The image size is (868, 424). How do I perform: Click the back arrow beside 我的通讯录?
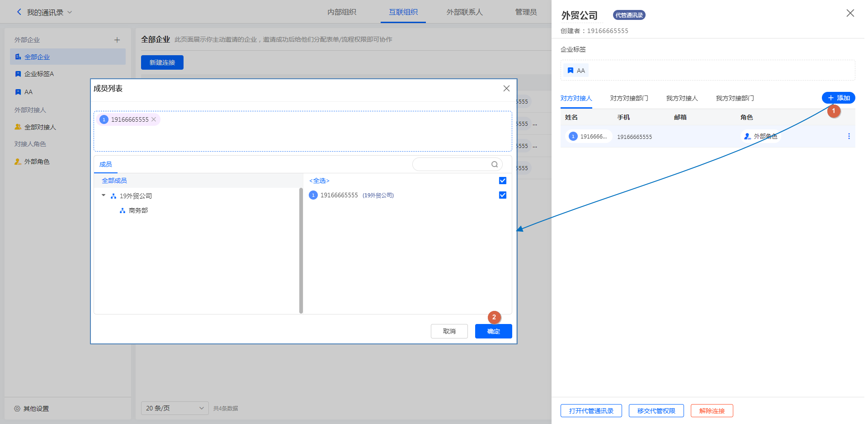19,12
